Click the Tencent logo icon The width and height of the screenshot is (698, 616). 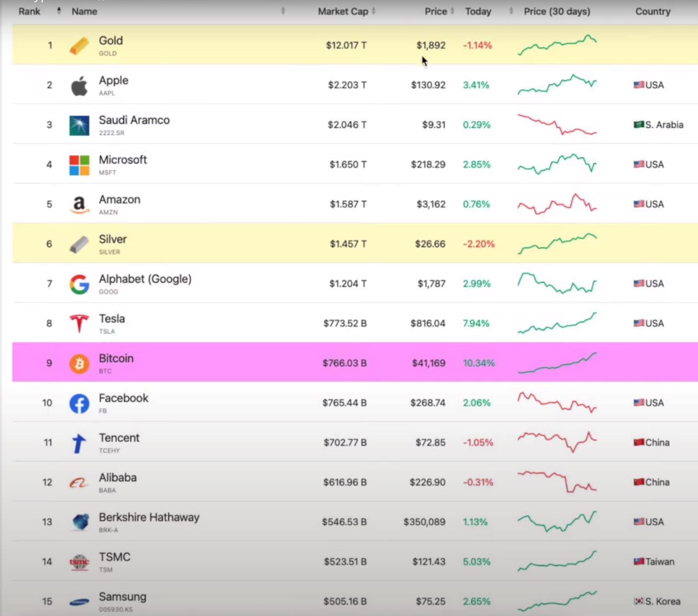(x=79, y=443)
